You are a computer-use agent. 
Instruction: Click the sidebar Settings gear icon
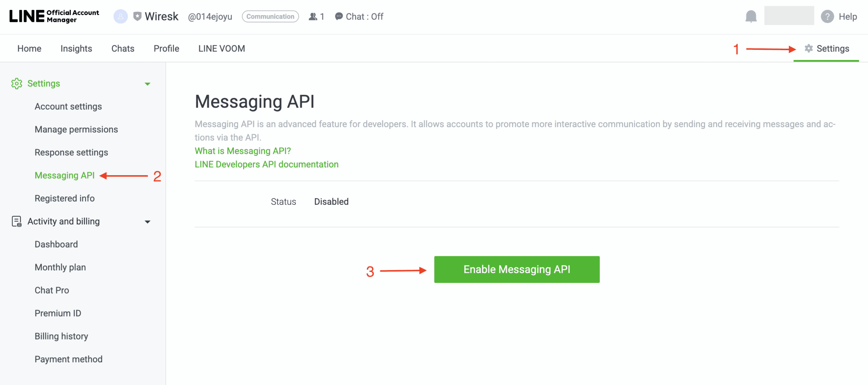pyautogui.click(x=17, y=83)
